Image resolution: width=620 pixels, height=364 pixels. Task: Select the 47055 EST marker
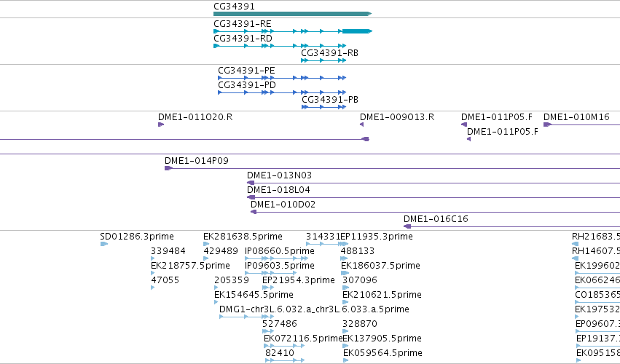tap(152, 288)
